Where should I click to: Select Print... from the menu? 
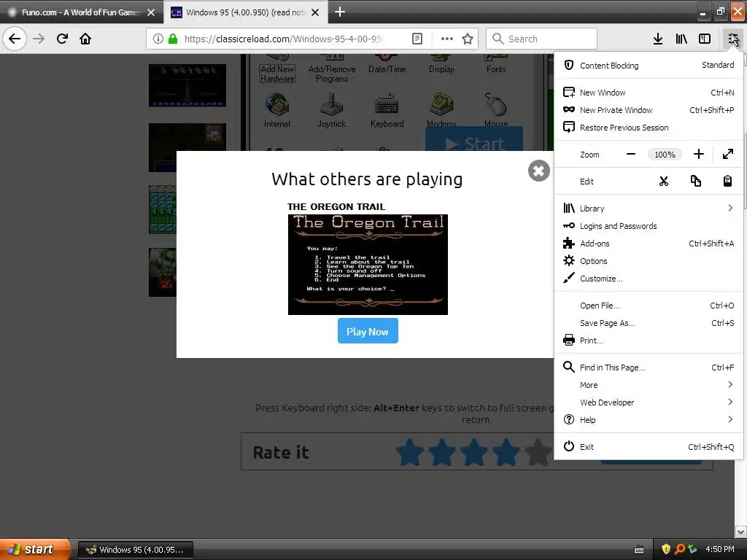[x=649, y=341]
